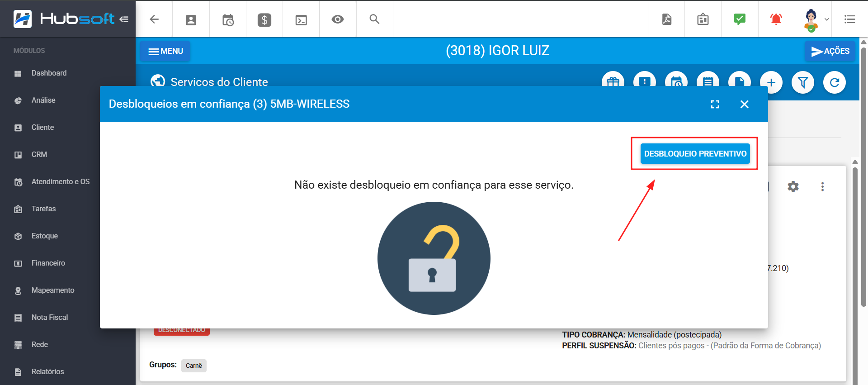This screenshot has width=868, height=385.
Task: Refresh services with the reload round button
Action: tap(835, 82)
